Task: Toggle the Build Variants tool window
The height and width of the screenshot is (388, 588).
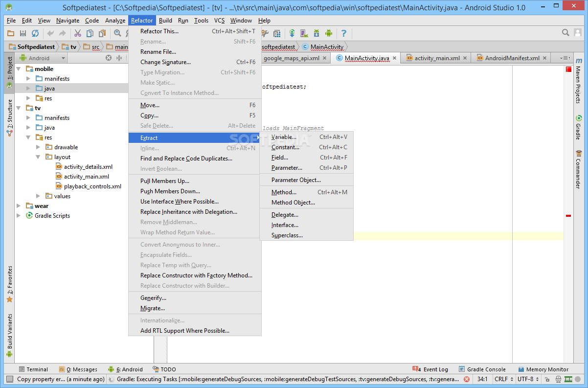Action: (9, 335)
